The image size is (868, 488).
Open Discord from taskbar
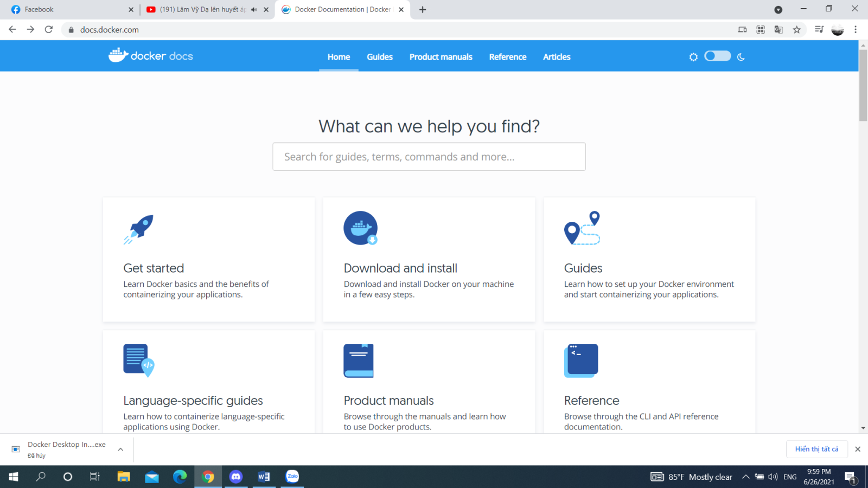(236, 477)
